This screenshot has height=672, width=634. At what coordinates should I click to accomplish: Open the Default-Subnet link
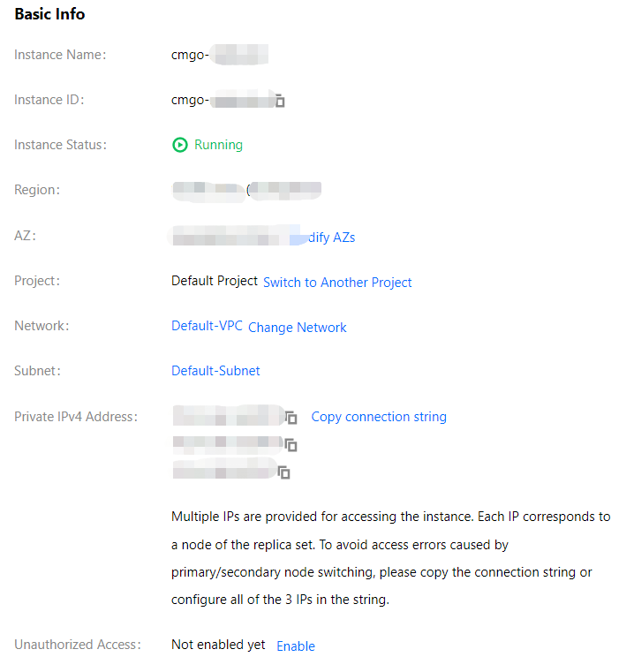(215, 371)
